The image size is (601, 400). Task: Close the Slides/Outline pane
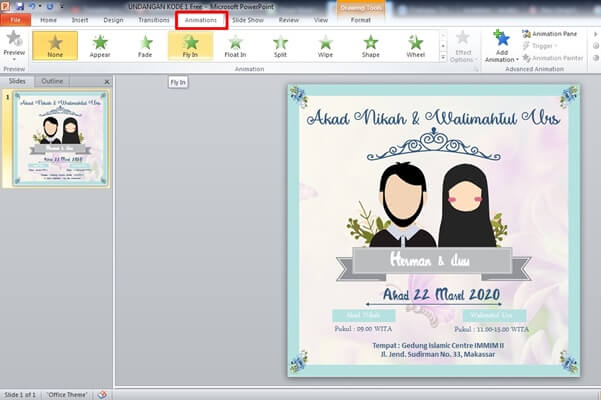click(x=107, y=82)
